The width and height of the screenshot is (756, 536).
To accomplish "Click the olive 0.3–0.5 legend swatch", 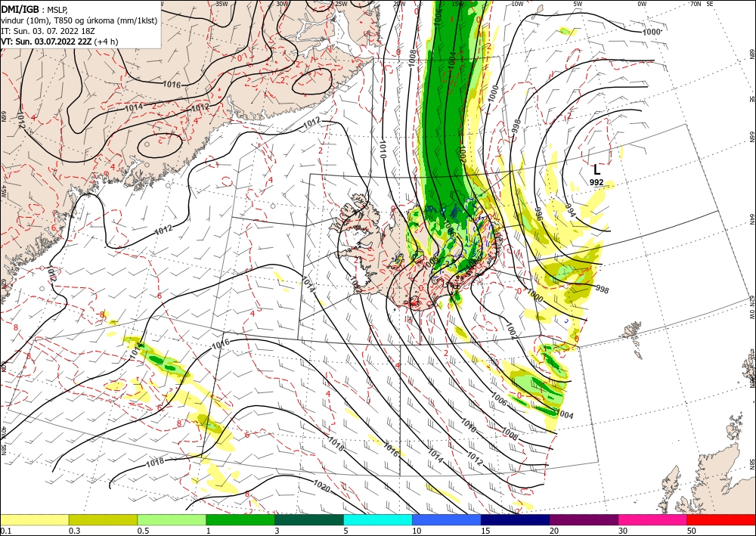I will [x=103, y=519].
